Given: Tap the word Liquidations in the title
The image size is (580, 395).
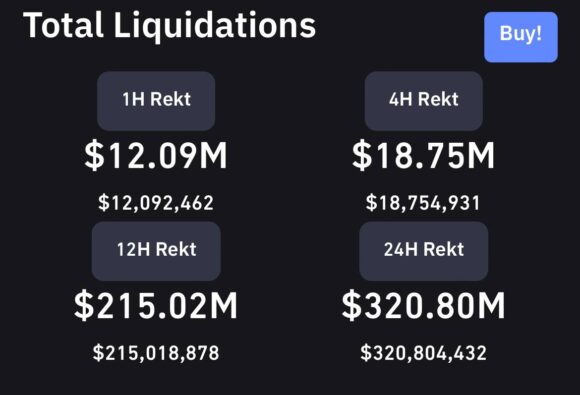Looking at the screenshot, I should pyautogui.click(x=215, y=27).
